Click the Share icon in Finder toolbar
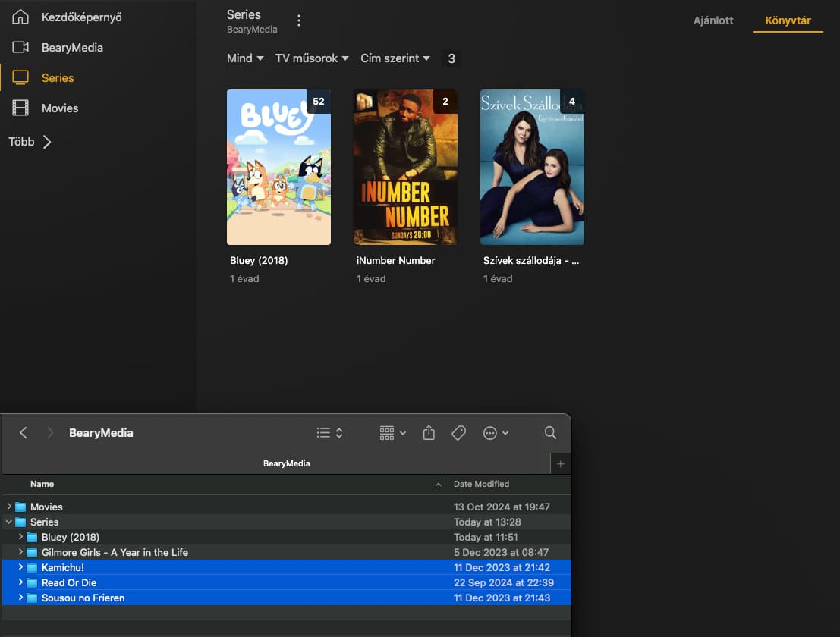 [429, 432]
